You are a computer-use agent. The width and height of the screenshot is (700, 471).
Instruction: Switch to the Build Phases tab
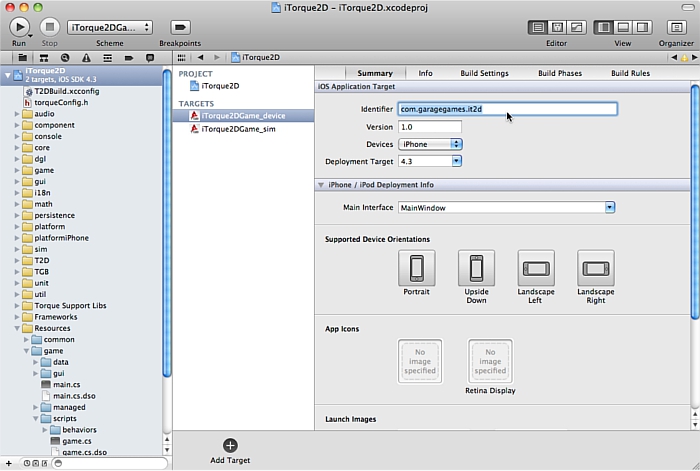coord(559,73)
